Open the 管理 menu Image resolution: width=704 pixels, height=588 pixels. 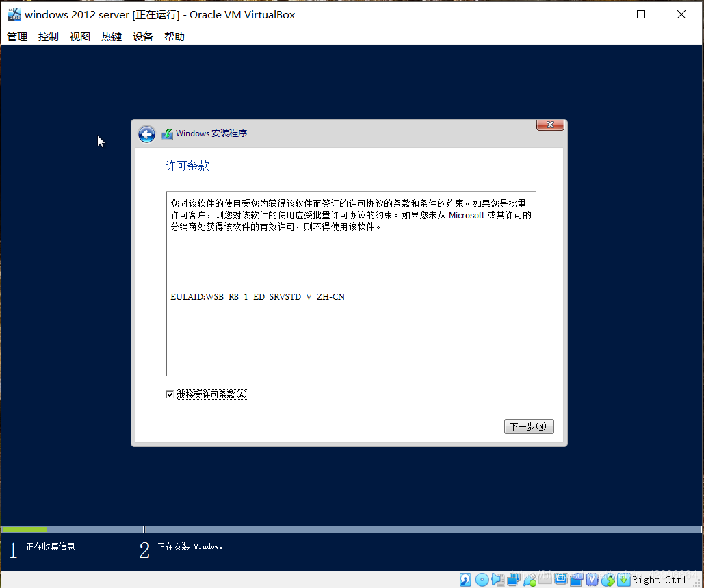click(x=17, y=37)
